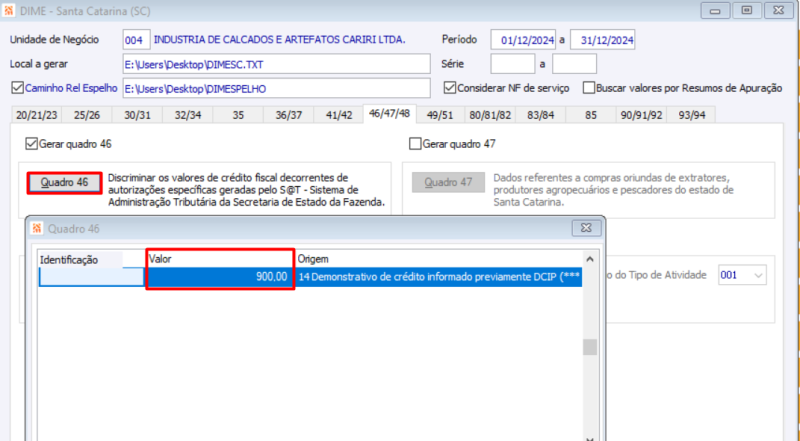The image size is (800, 441).
Task: Click the Origem column header
Action: [438, 259]
